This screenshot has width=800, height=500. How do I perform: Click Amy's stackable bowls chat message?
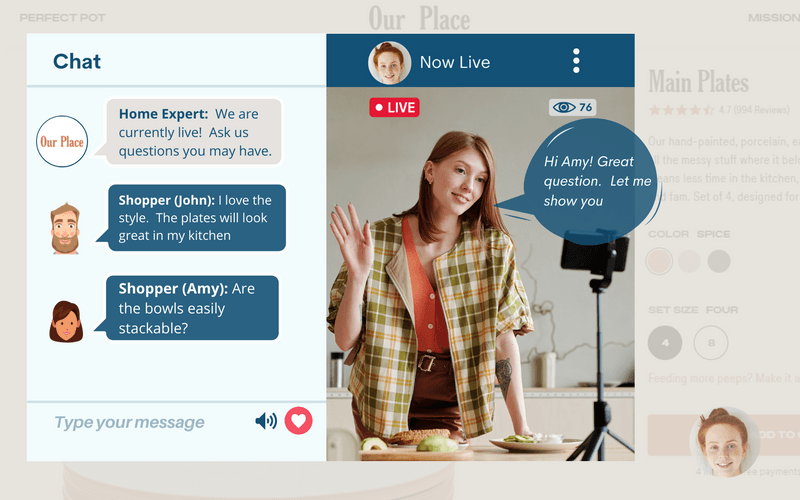click(192, 308)
